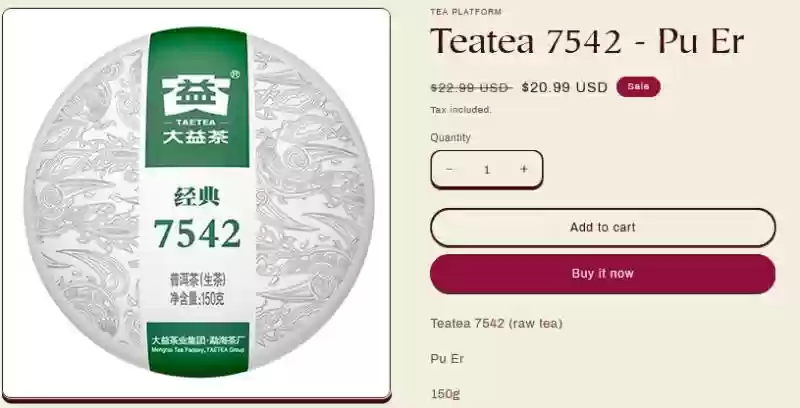The height and width of the screenshot is (408, 800).
Task: Select the Teatea 7542 - Pu Er title
Action: click(587, 41)
